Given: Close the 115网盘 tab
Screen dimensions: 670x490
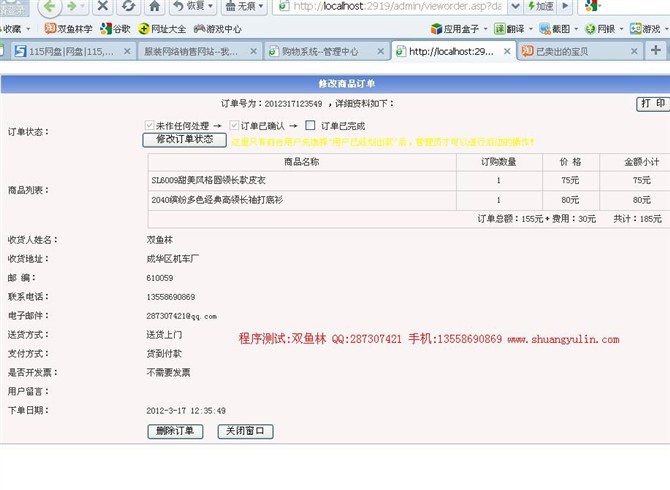Looking at the screenshot, I should (127, 51).
